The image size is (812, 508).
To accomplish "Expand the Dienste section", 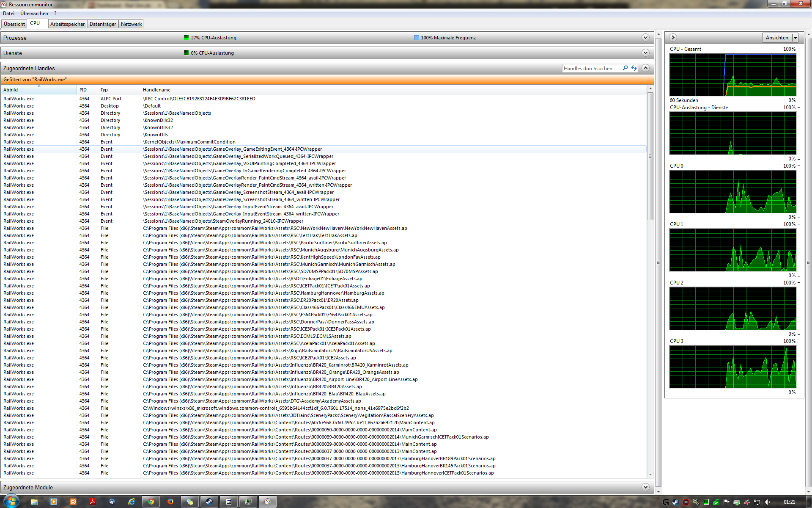I will coord(645,53).
